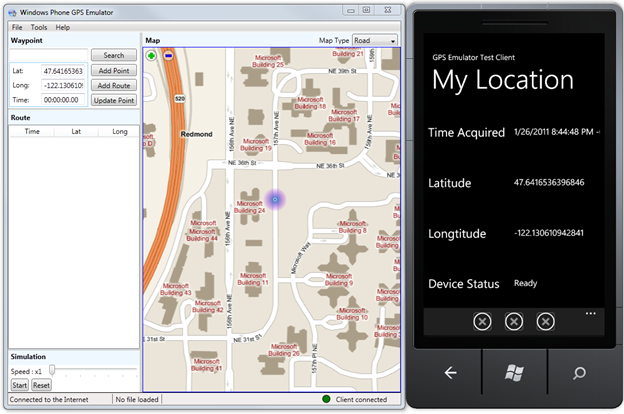The width and height of the screenshot is (624, 414).
Task: Click Microsoft Building 19 label on map
Action: click(255, 145)
